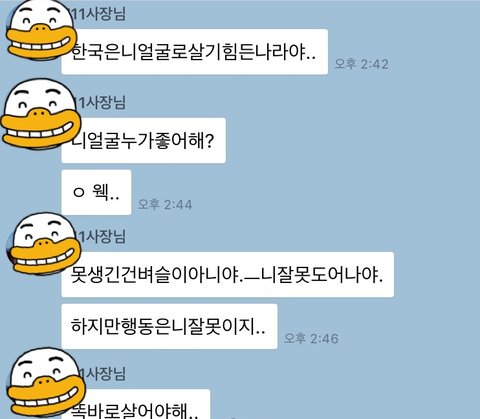Tap the duck avatar next to 똑바로살어야해

[x=46, y=382]
